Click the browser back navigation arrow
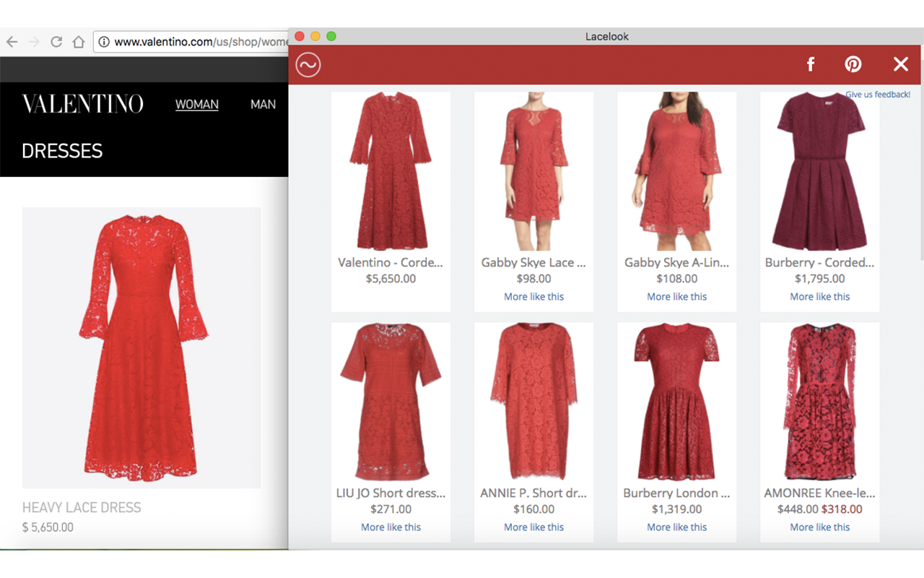Screen dimensions: 924x578 (12, 41)
